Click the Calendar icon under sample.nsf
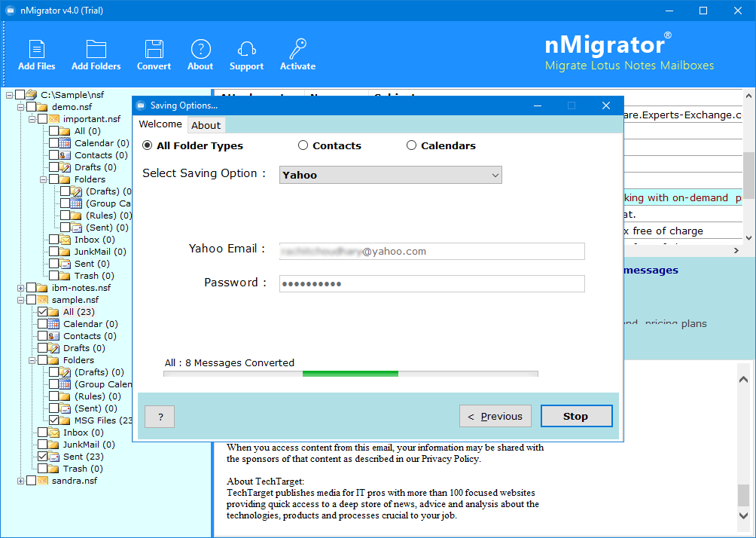Image resolution: width=756 pixels, height=538 pixels. click(54, 324)
